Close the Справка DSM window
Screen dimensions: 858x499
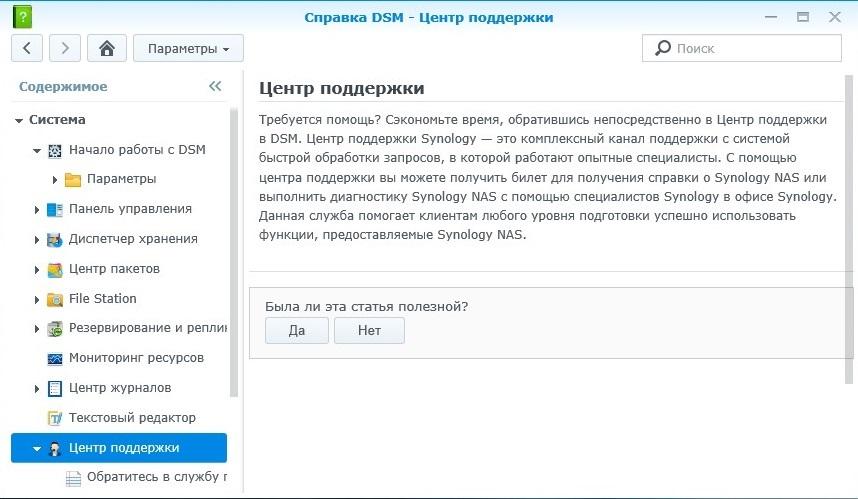(x=834, y=17)
